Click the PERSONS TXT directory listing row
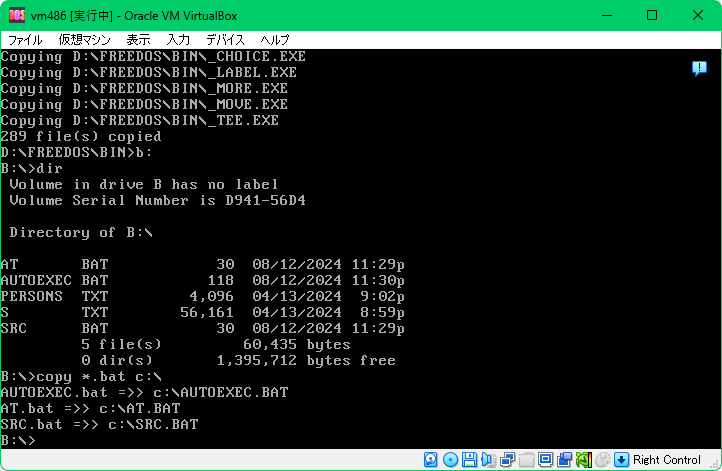722x471 pixels. coord(203,296)
